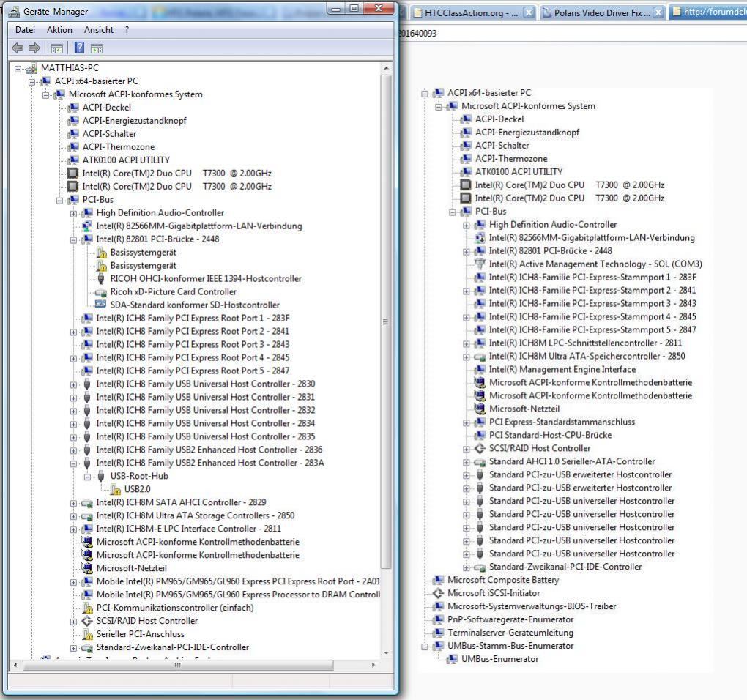Click the PCI-Kommunikationscontroller (einfach) warning icon
The image size is (747, 700).
click(x=87, y=608)
